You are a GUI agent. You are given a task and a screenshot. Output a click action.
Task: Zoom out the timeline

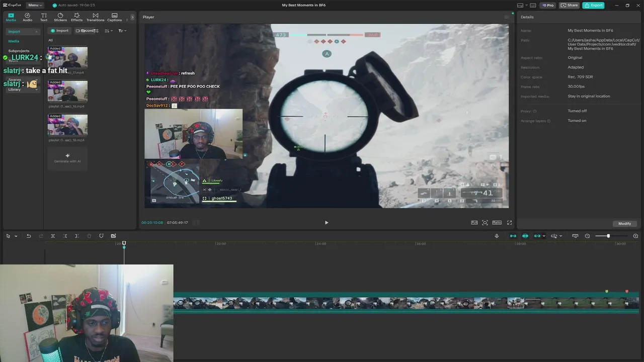click(x=587, y=236)
